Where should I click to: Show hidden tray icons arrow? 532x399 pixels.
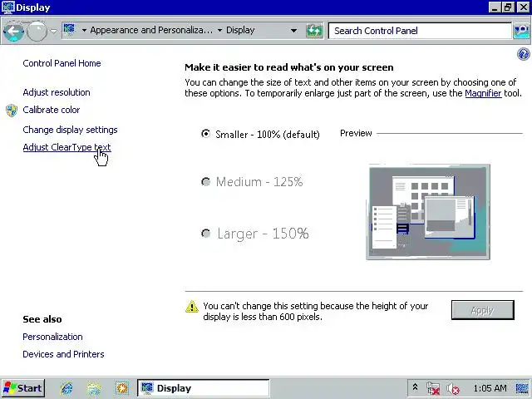(x=415, y=387)
